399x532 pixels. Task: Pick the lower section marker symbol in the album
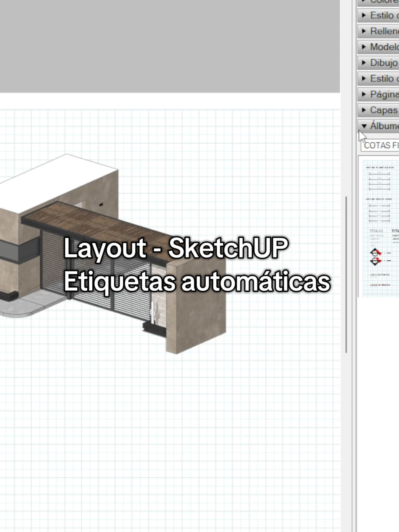[375, 261]
